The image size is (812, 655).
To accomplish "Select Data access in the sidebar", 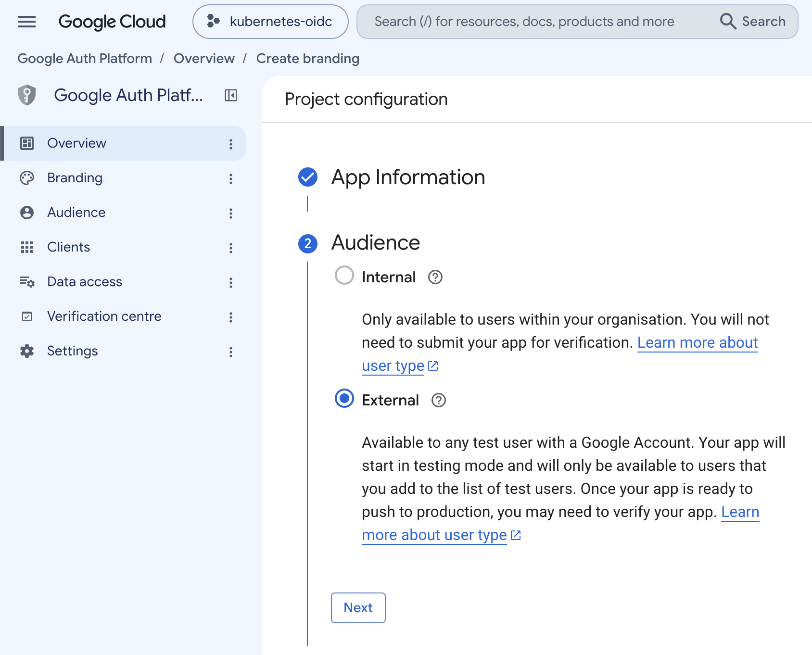I will [124, 282].
